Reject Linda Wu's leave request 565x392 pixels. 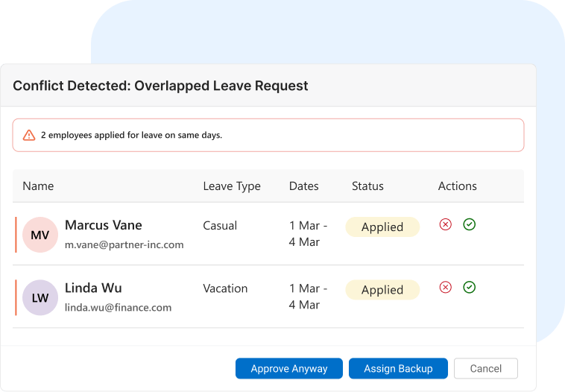click(446, 287)
